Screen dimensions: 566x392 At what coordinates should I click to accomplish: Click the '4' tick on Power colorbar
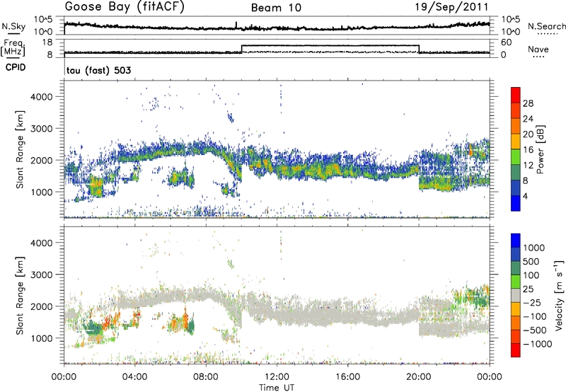coord(525,196)
